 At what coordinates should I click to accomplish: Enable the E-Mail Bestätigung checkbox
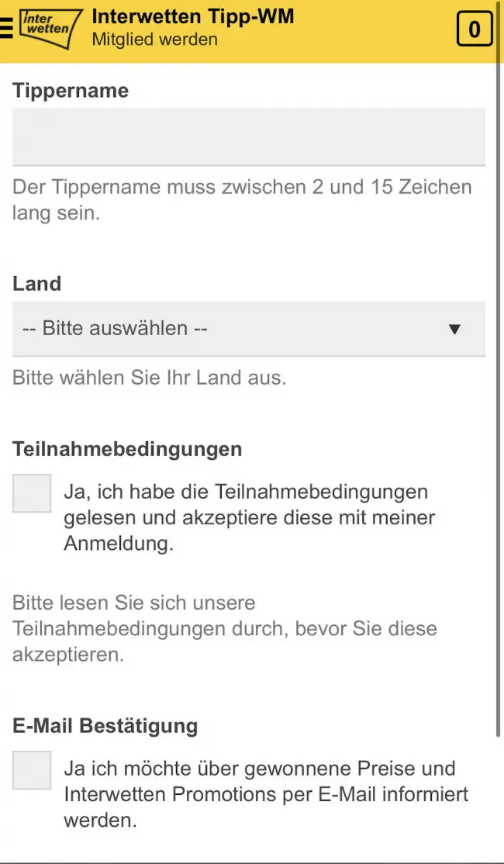coord(32,770)
